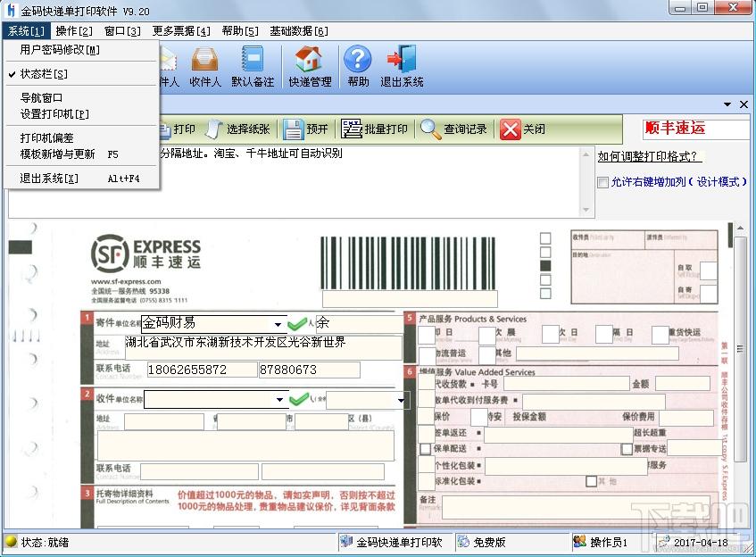This screenshot has width=756, height=557.
Task: Click second phone field 87880673
Action: [x=310, y=370]
